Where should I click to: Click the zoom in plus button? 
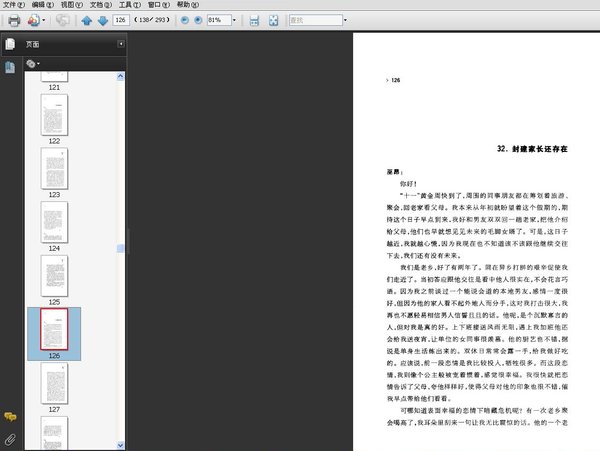pyautogui.click(x=197, y=20)
